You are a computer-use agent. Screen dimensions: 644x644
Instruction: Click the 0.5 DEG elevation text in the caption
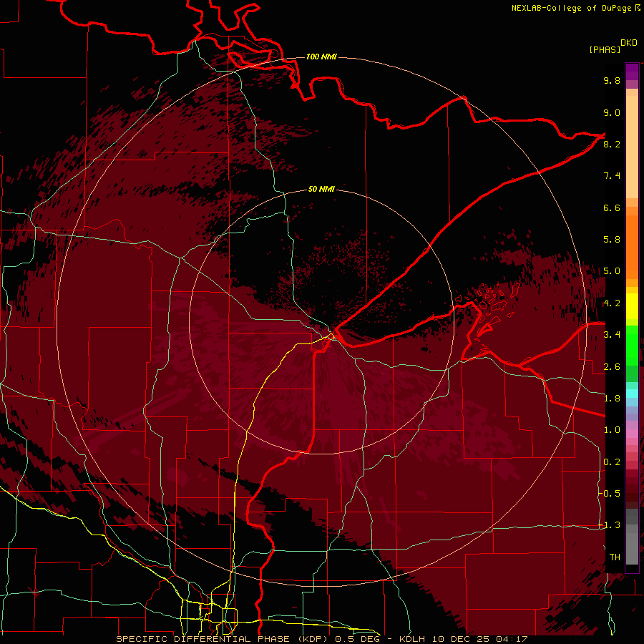[358, 639]
